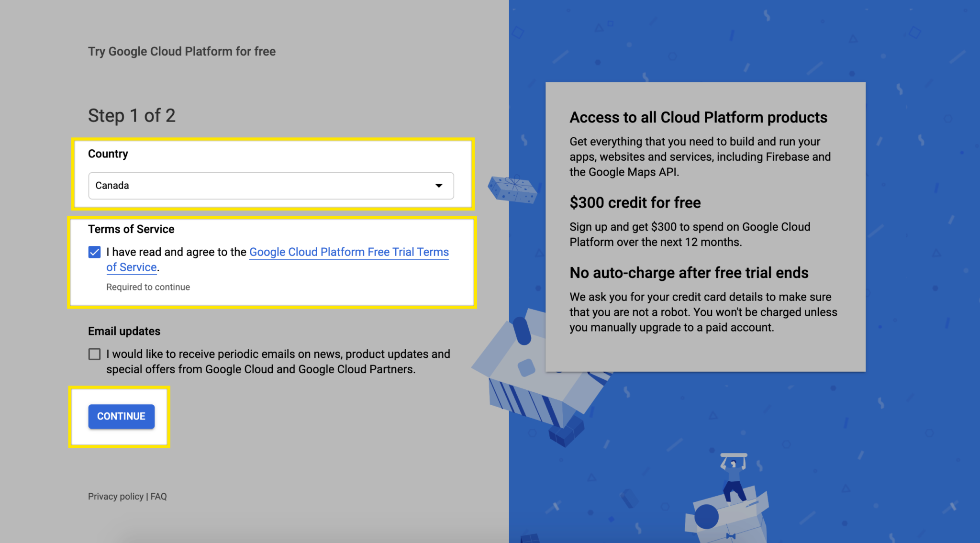Click the '$300 credit for free' heading

click(635, 203)
